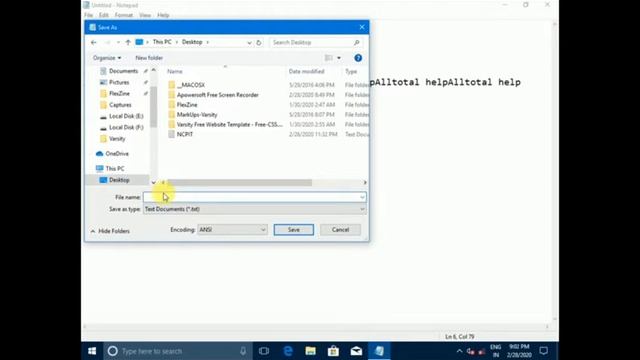Screen dimensions: 640x360
Task: Open Task View from the taskbar
Action: (x=264, y=351)
